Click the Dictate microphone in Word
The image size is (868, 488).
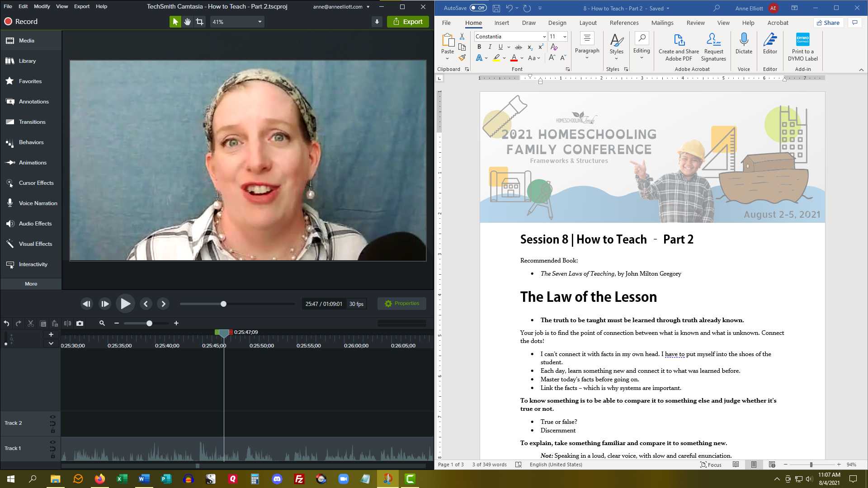[744, 43]
